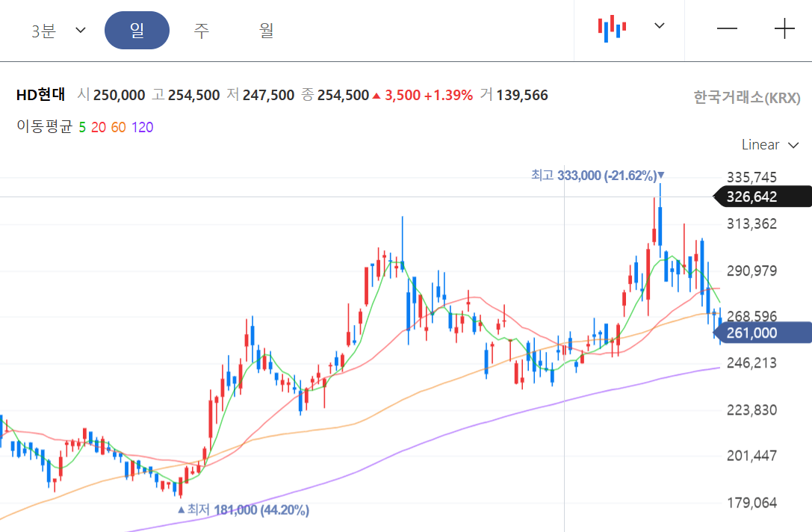Click the 최저 181,000 low marker

(244, 510)
